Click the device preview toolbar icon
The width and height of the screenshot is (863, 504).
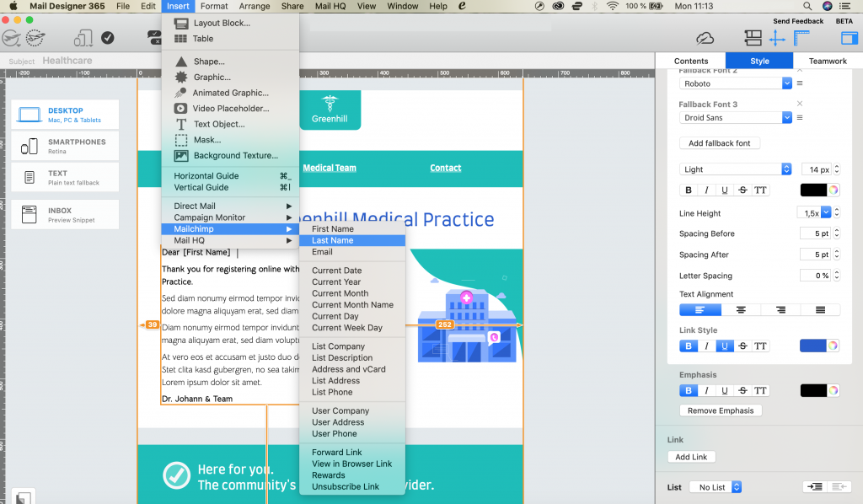tap(83, 38)
